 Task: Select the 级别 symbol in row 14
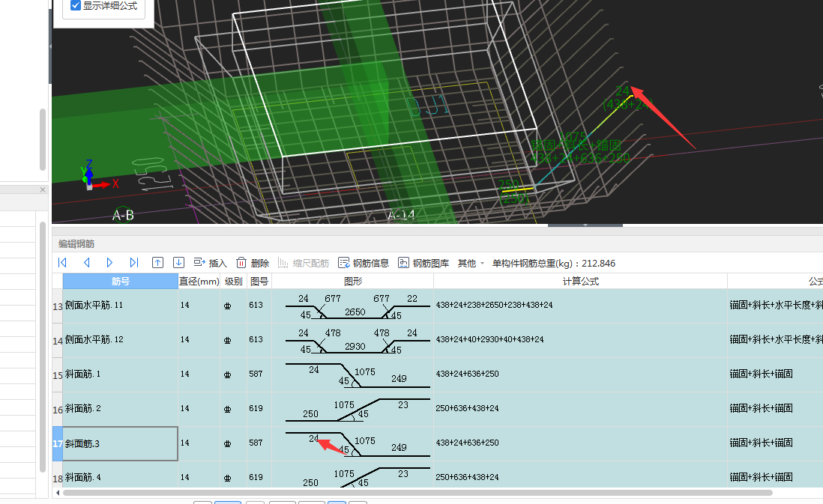point(227,340)
